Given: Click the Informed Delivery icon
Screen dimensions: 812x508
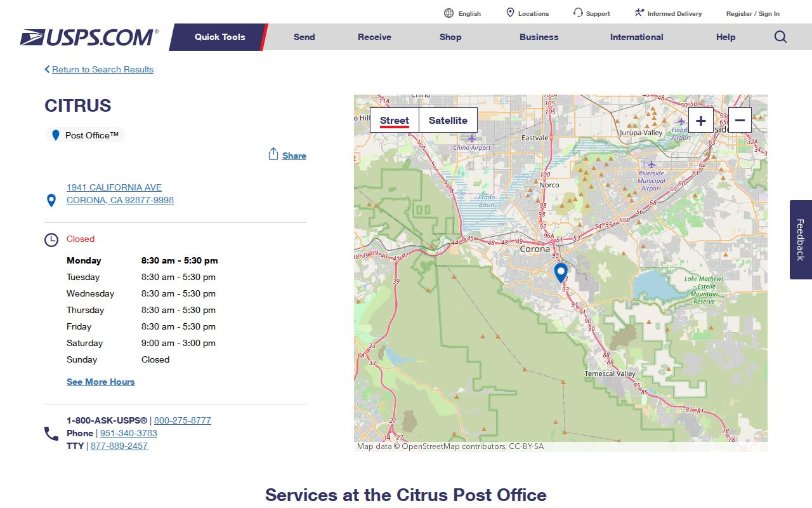Looking at the screenshot, I should pyautogui.click(x=639, y=13).
